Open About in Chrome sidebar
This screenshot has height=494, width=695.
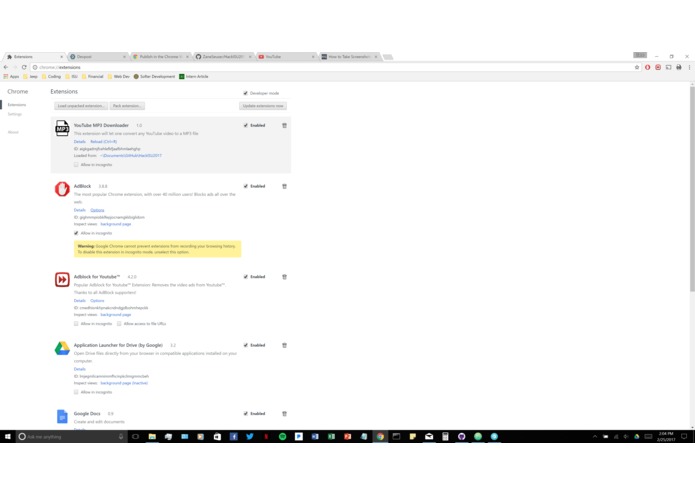click(13, 132)
